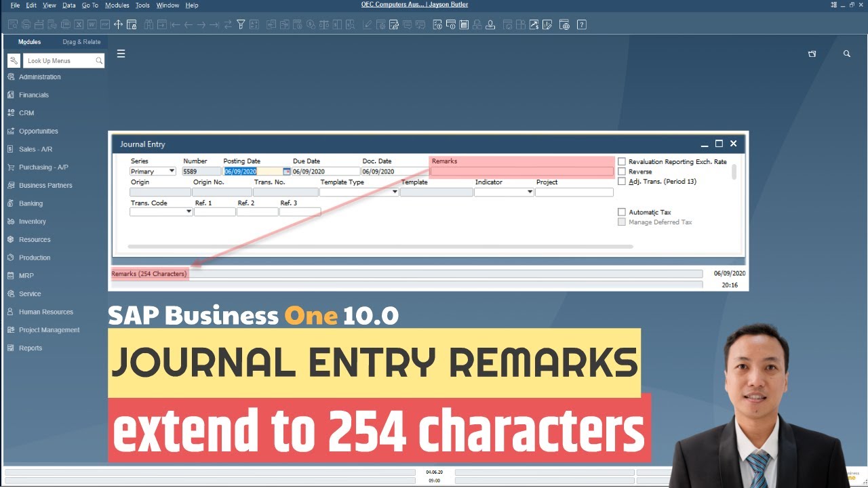
Task: Open the Go To menu
Action: coord(90,5)
